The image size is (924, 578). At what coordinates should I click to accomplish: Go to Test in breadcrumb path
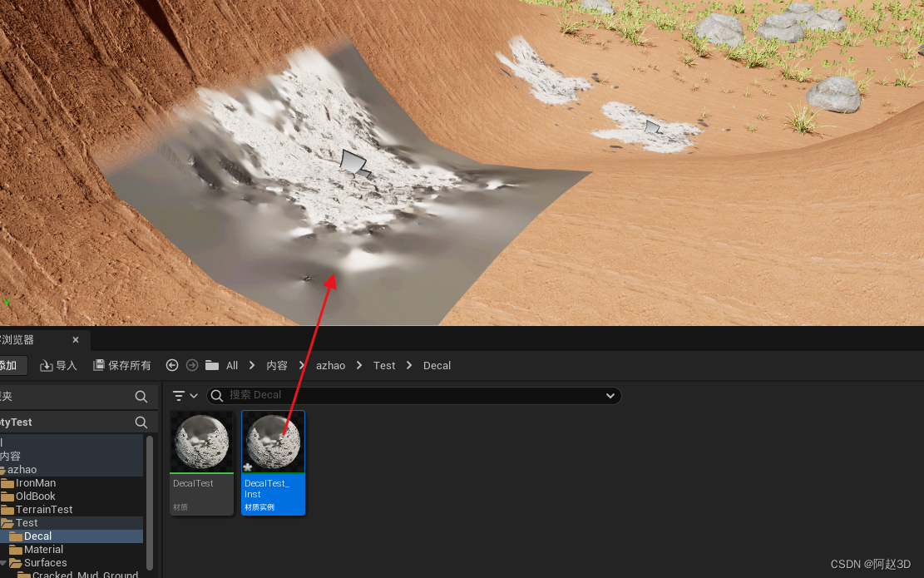384,365
